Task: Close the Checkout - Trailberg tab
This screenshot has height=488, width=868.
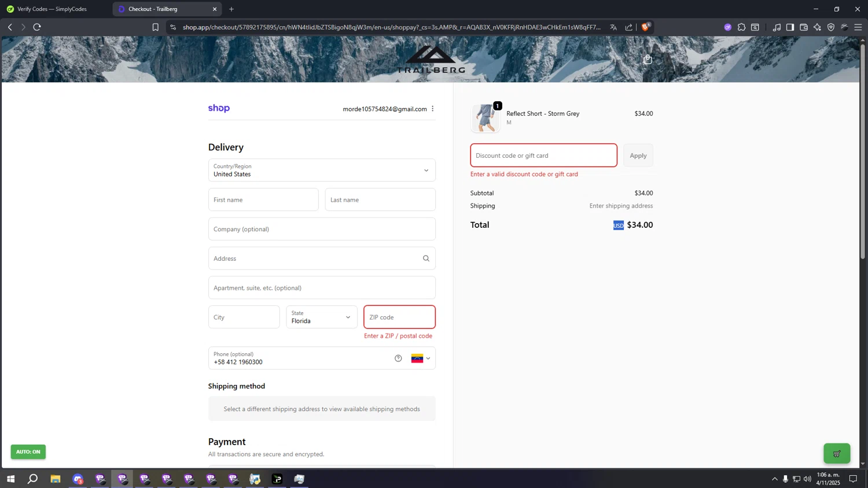Action: coord(215,9)
